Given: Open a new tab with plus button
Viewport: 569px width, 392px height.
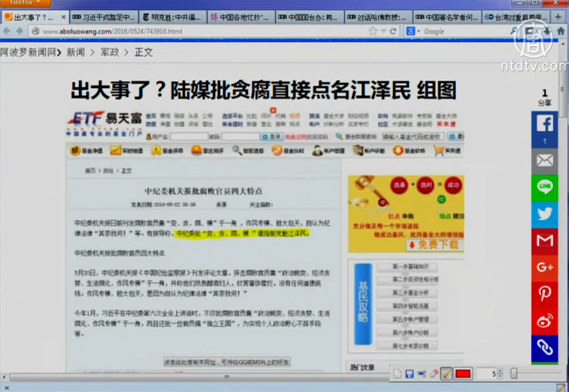Looking at the screenshot, I should pos(558,17).
